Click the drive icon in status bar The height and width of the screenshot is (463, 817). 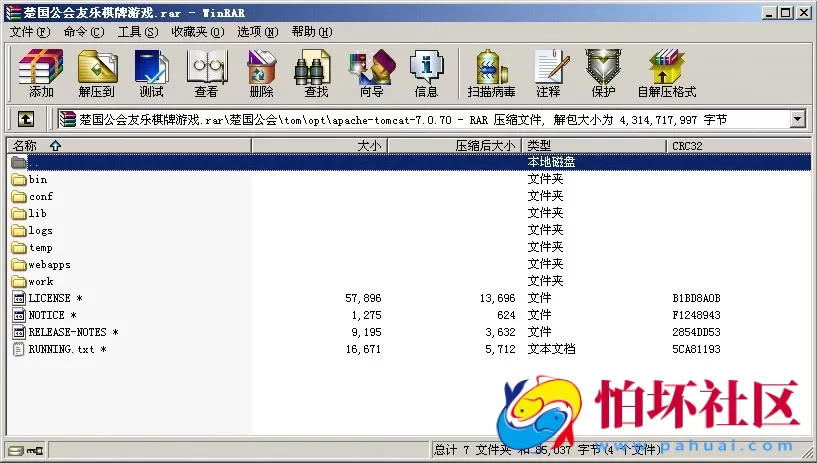pos(16,450)
